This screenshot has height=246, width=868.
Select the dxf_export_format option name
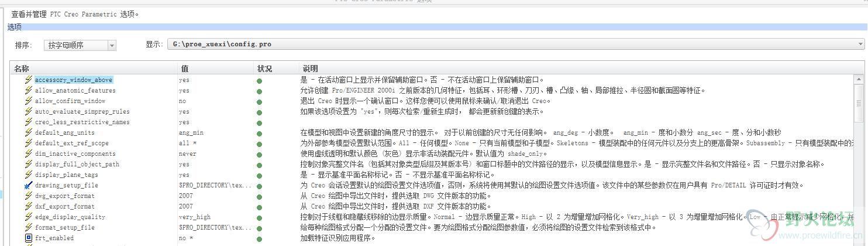point(64,206)
